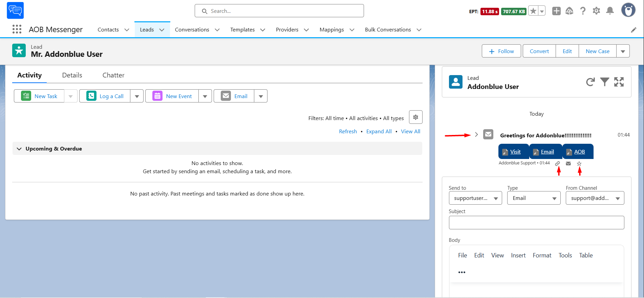Open the New Event dropdown arrow
Screen dimensions: 644x298
click(205, 96)
